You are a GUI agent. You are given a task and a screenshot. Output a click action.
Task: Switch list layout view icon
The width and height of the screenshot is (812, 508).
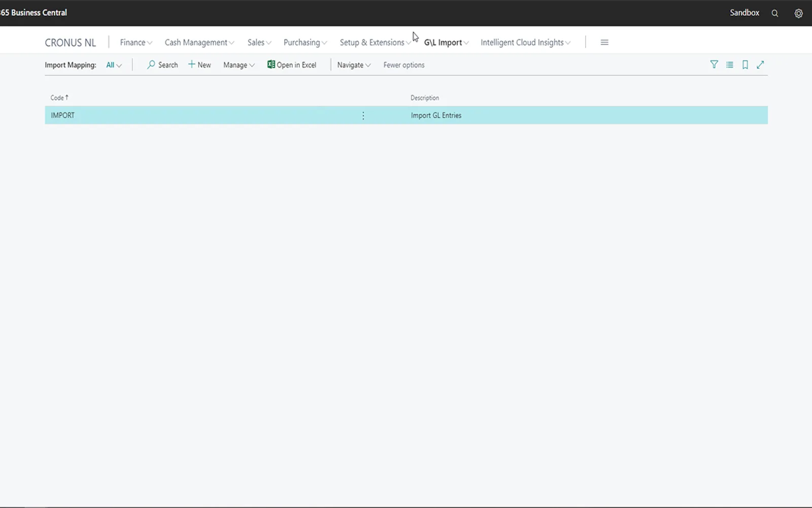click(729, 65)
